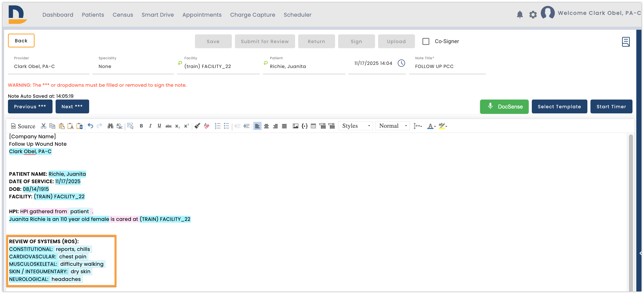
Task: Click the Remove Format eraser icon
Action: (206, 126)
